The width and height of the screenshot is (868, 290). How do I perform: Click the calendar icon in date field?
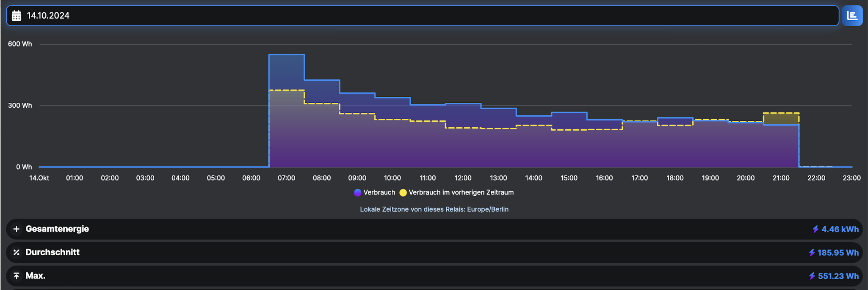pos(17,16)
